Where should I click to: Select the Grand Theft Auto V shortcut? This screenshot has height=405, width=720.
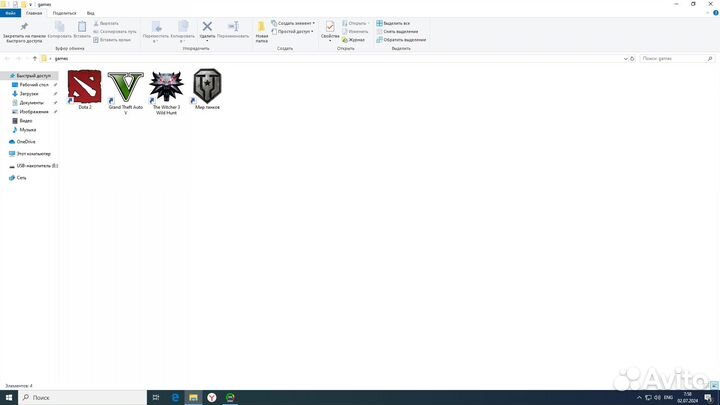click(x=126, y=88)
